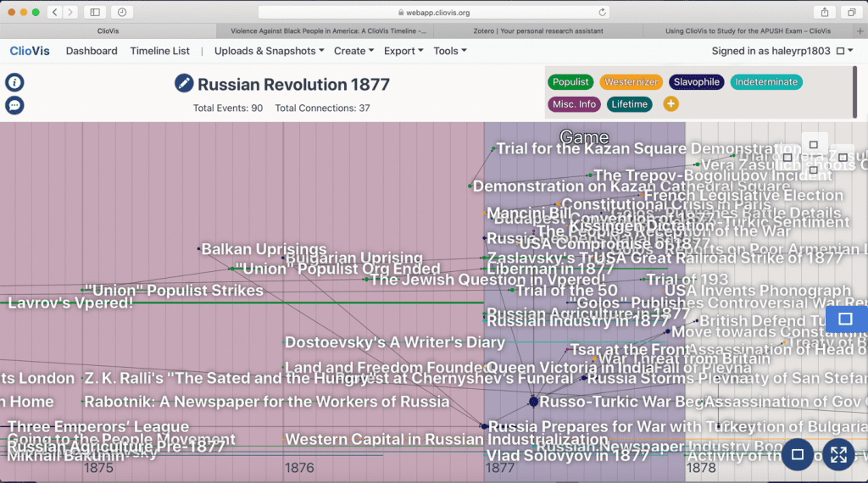The width and height of the screenshot is (868, 483).
Task: Select the Three Emperors' League event
Action: click(x=98, y=426)
